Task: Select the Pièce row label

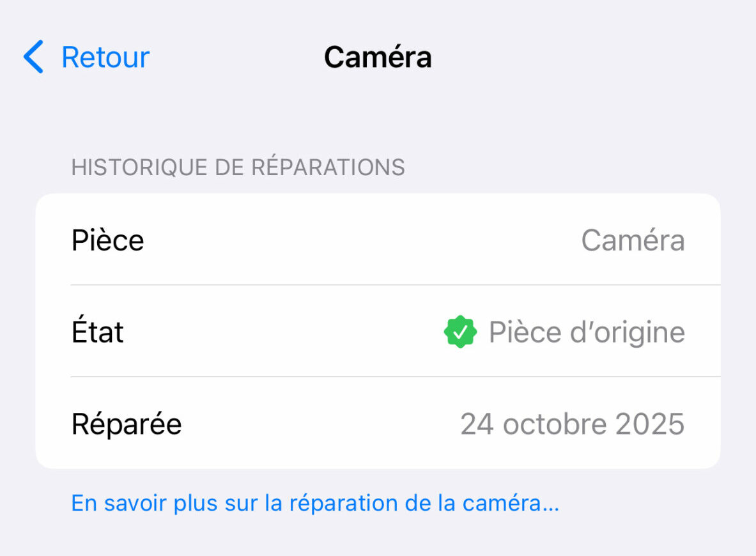Action: coord(107,240)
